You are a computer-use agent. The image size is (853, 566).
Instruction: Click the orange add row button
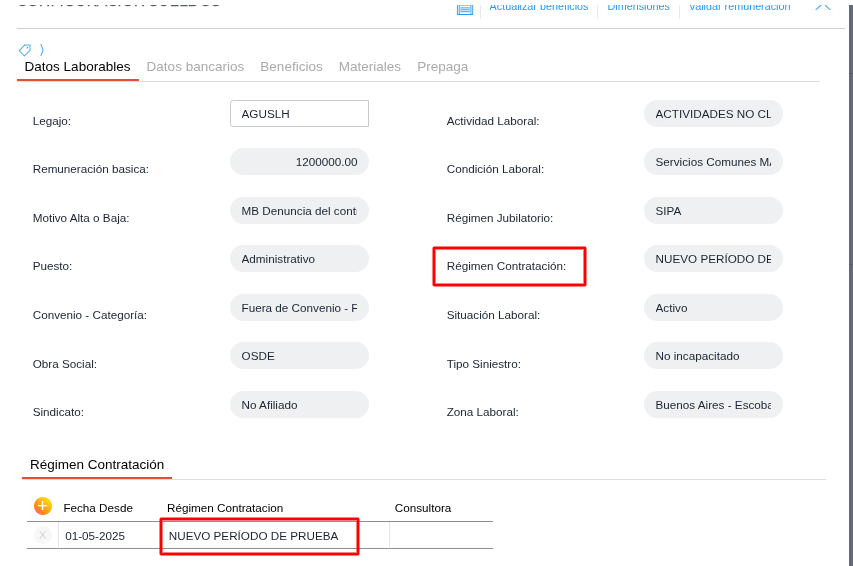point(42,506)
